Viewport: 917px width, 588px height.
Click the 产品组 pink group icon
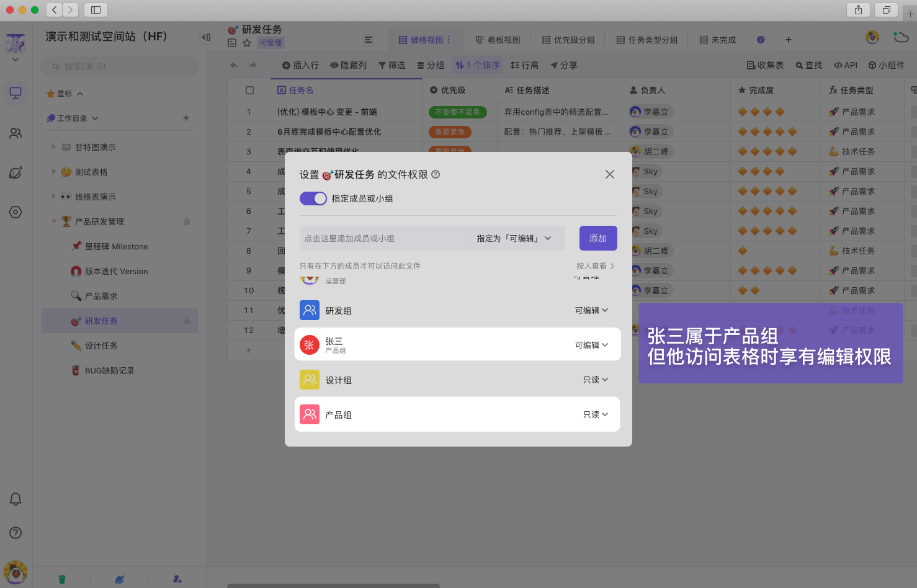310,414
